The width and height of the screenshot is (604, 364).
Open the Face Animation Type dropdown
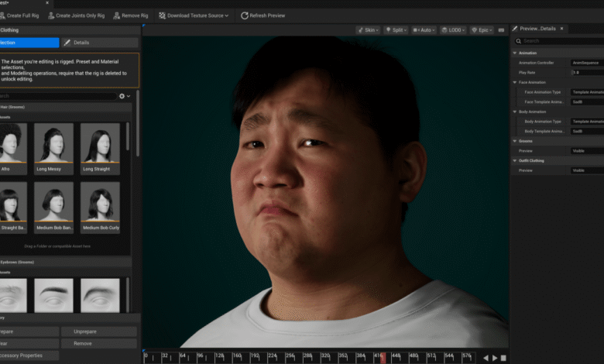pos(587,92)
